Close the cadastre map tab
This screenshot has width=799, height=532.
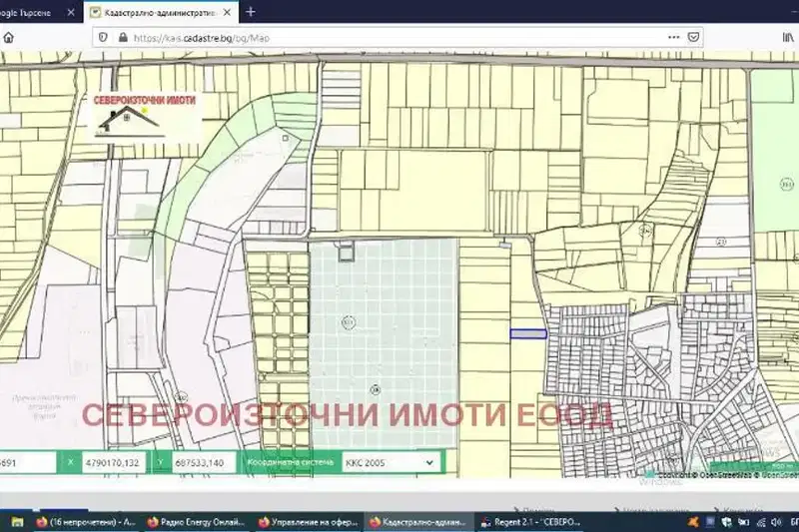228,13
